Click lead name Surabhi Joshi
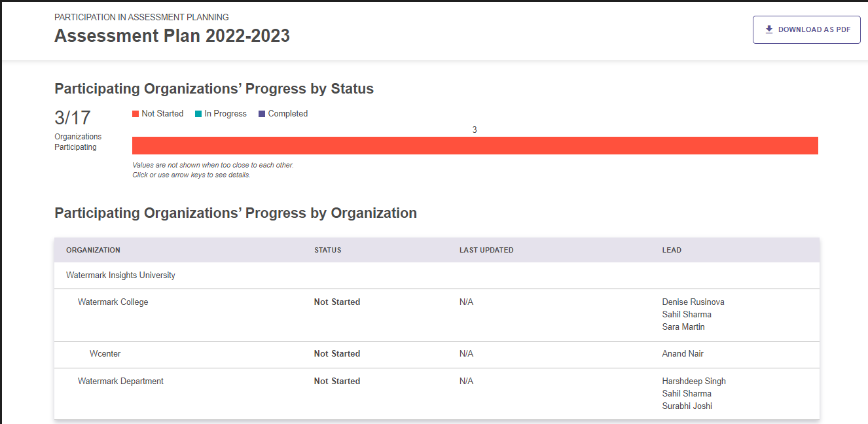 [x=687, y=406]
